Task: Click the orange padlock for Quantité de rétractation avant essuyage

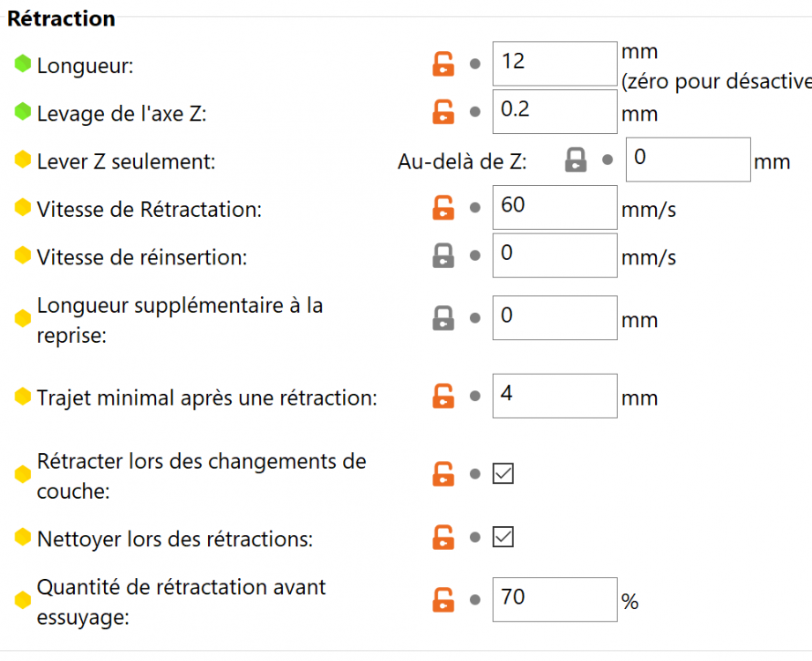Action: (443, 599)
